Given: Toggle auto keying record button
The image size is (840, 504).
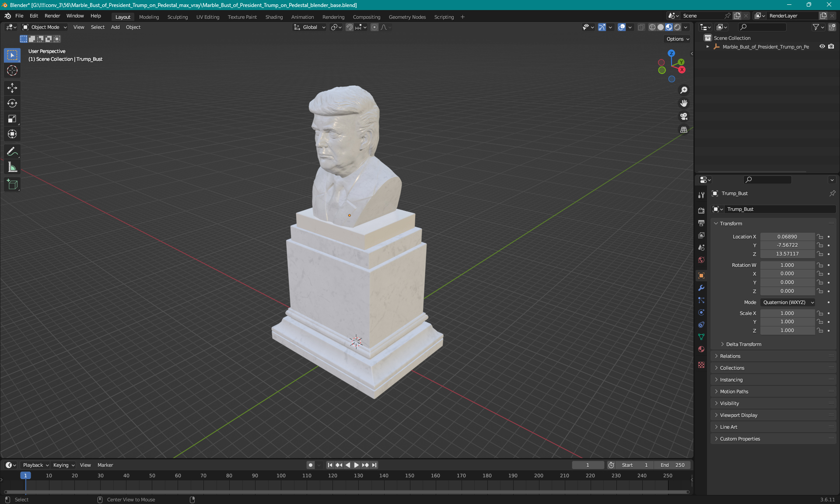Looking at the screenshot, I should tap(310, 465).
